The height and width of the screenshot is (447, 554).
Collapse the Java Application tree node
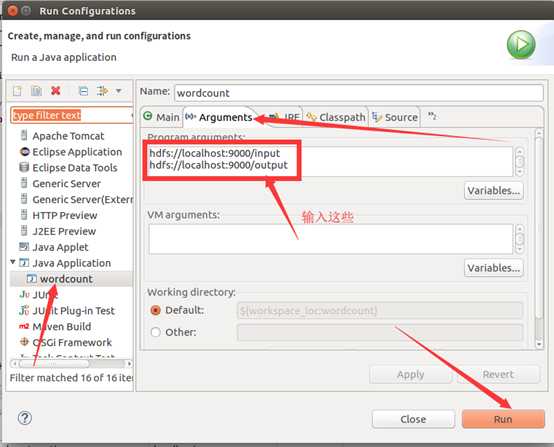coord(13,262)
